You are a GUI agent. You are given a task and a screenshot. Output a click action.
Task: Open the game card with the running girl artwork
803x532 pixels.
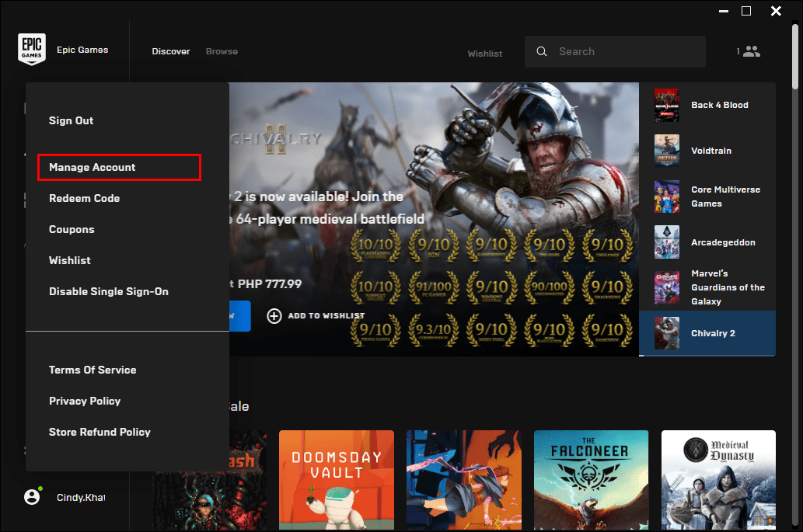pos(464,479)
